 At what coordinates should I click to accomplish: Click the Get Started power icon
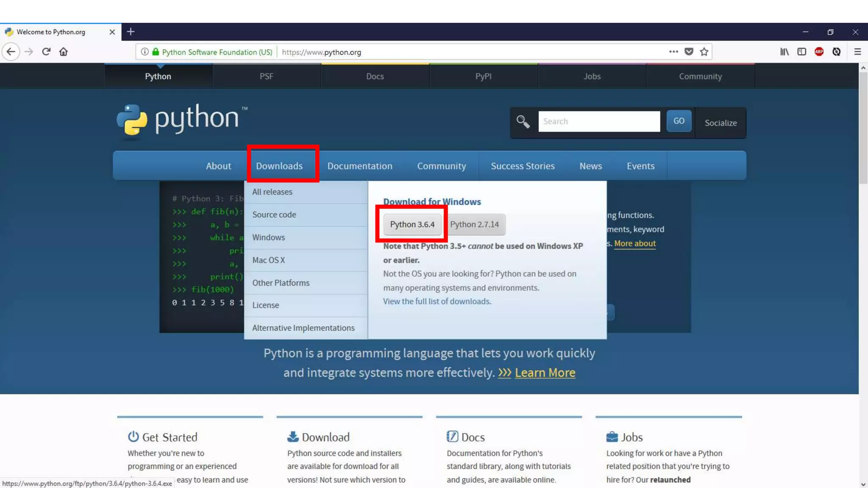tap(133, 436)
